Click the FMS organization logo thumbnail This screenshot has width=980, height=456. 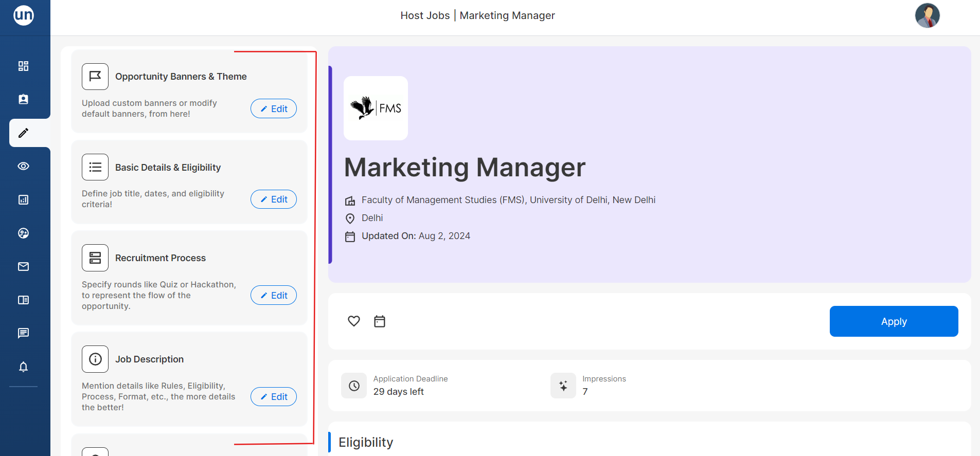coord(376,108)
